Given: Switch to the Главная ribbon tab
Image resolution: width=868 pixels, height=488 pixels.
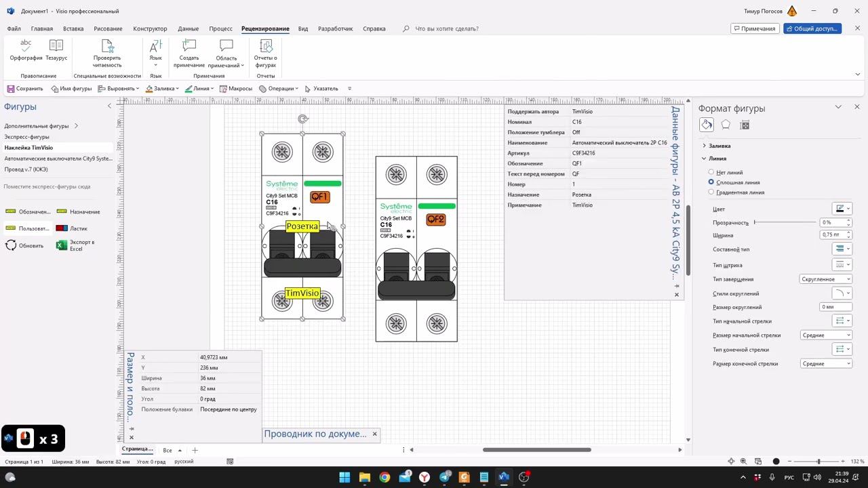Looking at the screenshot, I should [x=42, y=28].
